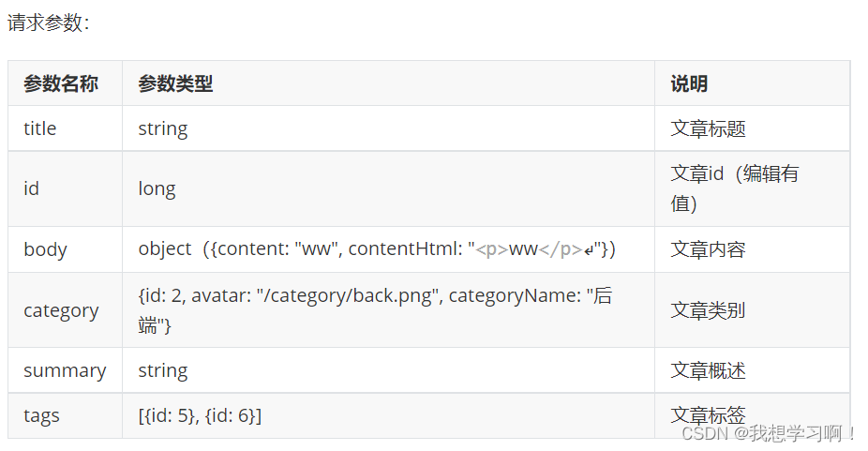The width and height of the screenshot is (868, 451).
Task: Click the summary parameter name cell
Action: 65,370
